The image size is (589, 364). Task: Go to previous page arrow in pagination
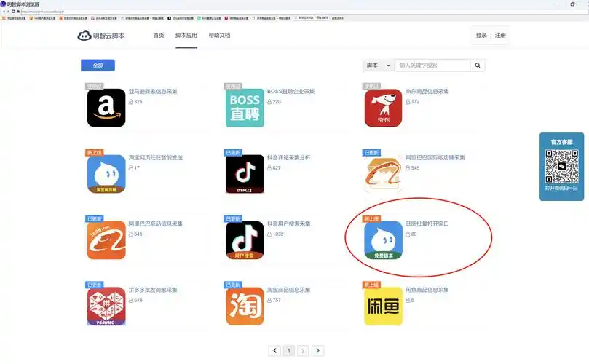275,350
